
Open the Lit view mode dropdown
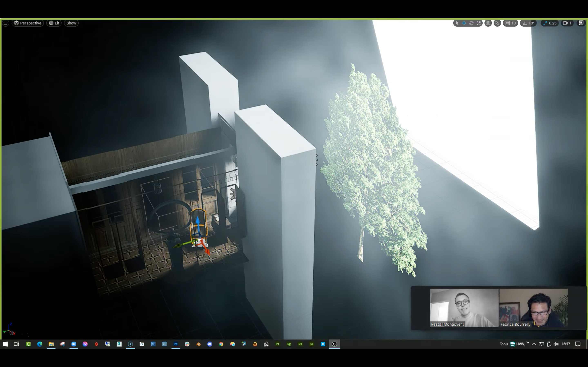pos(54,23)
